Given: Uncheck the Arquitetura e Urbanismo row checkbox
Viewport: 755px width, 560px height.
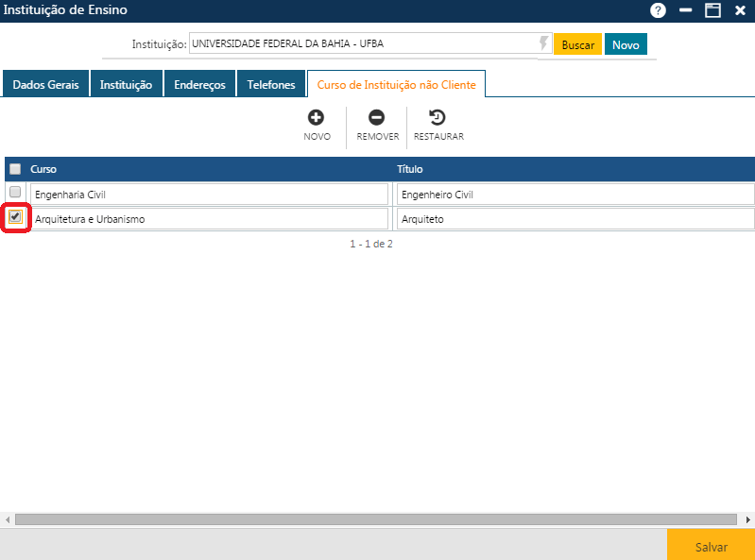Looking at the screenshot, I should (15, 217).
